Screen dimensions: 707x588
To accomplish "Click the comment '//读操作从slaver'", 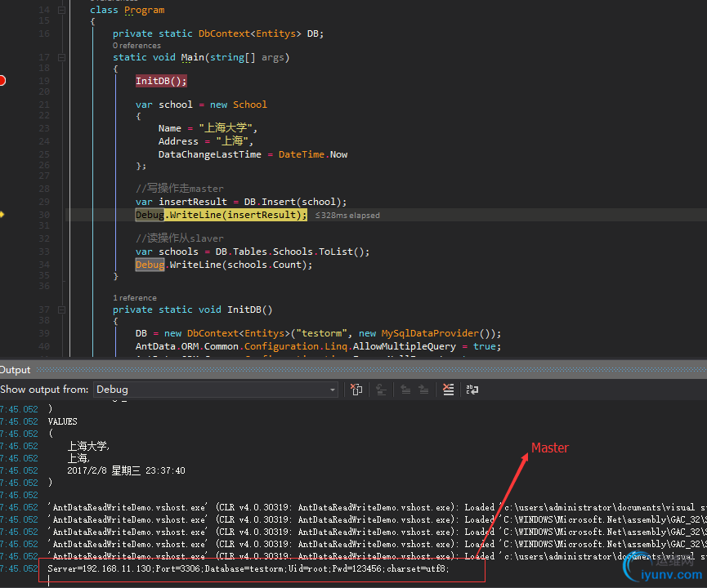I will pos(180,238).
